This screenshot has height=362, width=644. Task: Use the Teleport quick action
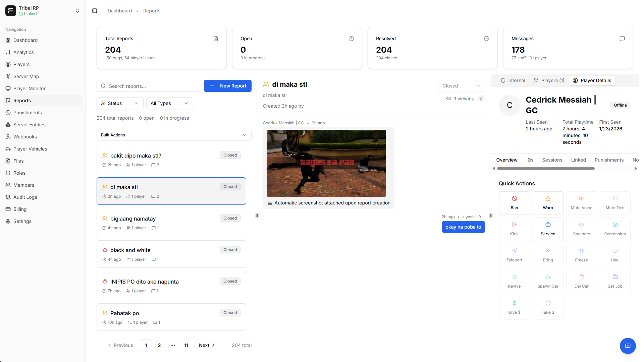point(514,255)
